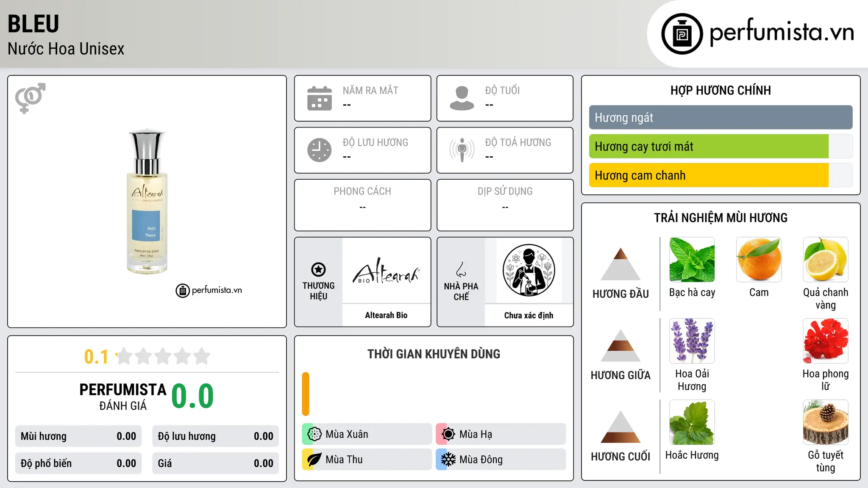This screenshot has height=488, width=868.
Task: Click the perfumista.vn perfume bottle logo icon
Action: tap(682, 34)
